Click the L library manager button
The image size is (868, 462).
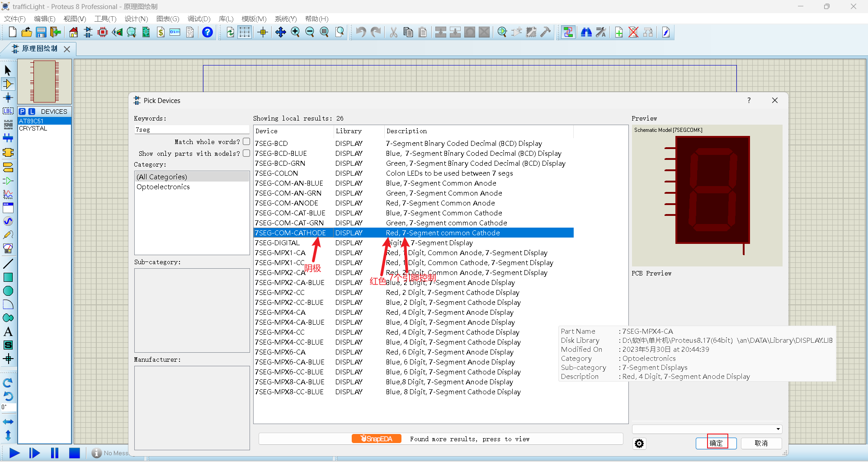[x=32, y=112]
